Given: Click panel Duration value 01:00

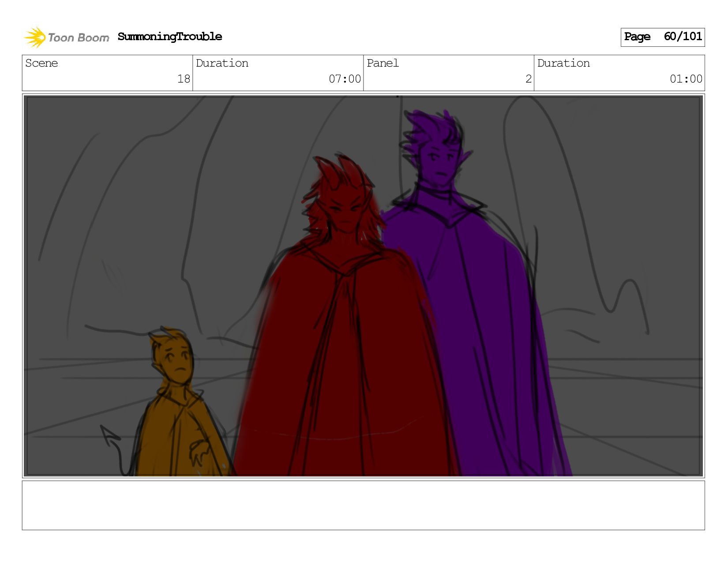Looking at the screenshot, I should click(686, 79).
